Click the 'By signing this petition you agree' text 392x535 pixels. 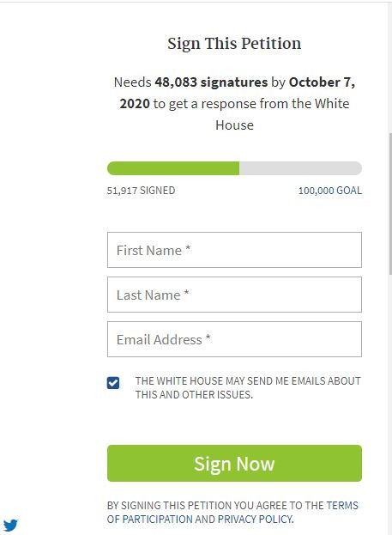(x=206, y=505)
